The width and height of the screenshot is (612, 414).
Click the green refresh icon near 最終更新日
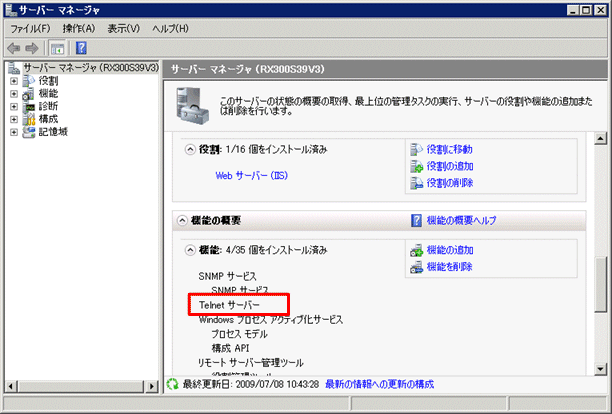pyautogui.click(x=173, y=384)
